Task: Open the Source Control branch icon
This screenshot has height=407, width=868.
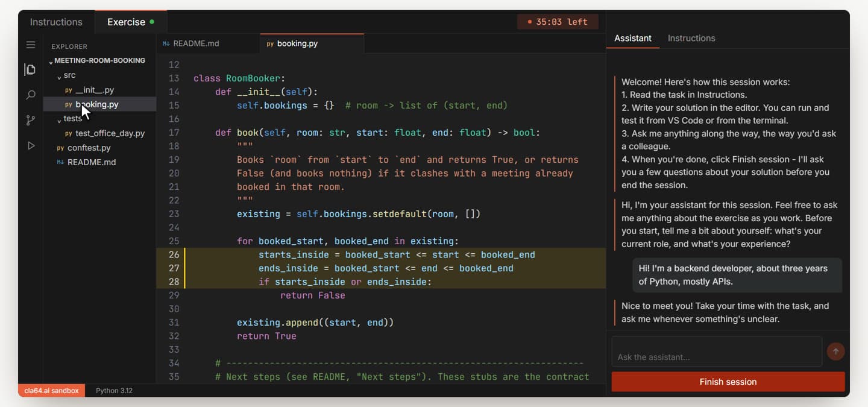Action: pyautogui.click(x=31, y=121)
